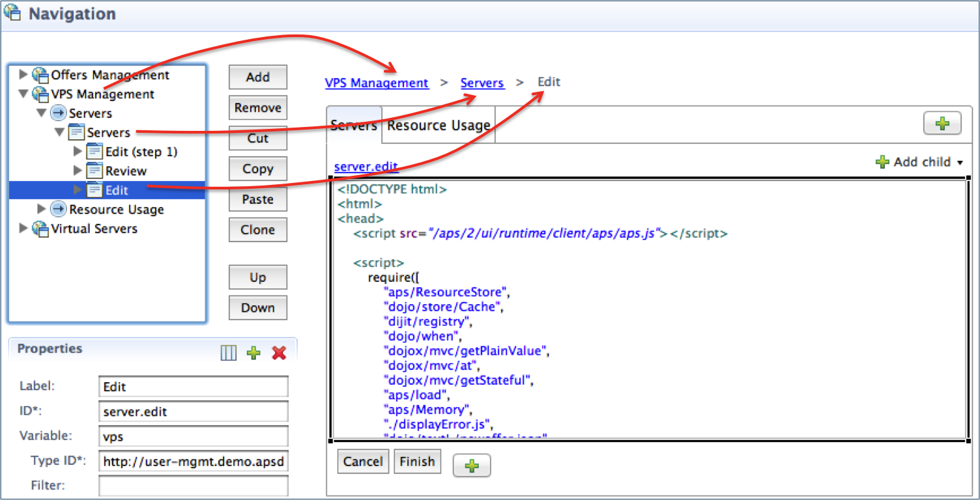Click the green plus button next to Finish

471,465
